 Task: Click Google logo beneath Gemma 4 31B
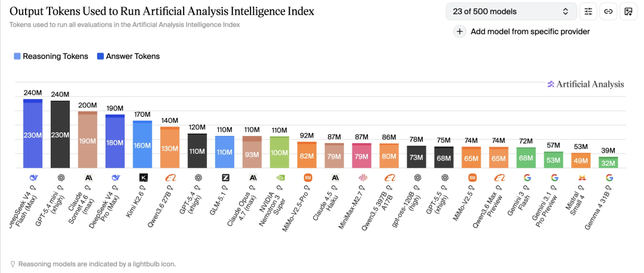(609, 178)
